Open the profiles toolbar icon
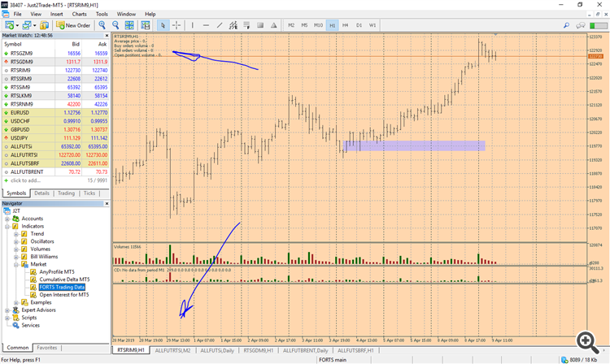 [x=27, y=25]
